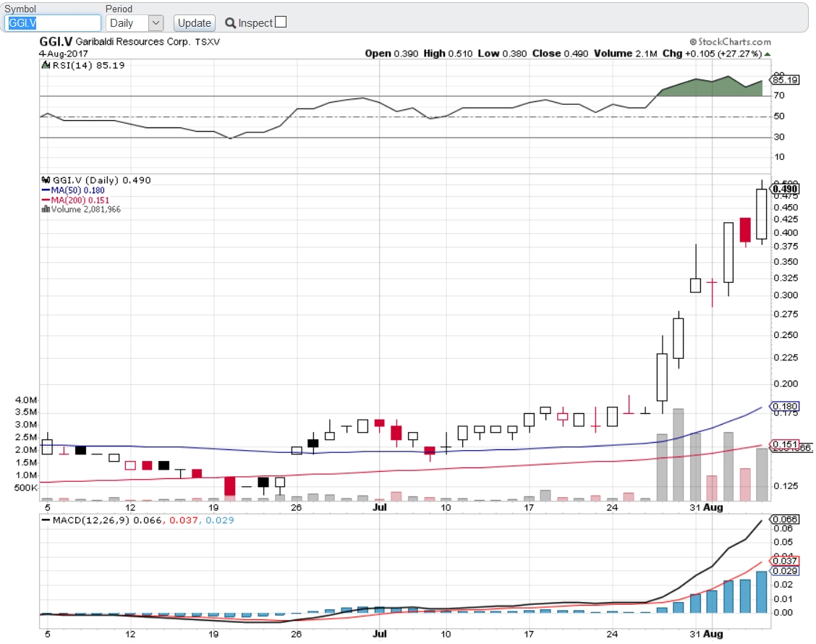Click the Inspect magnifying glass icon
This screenshot has width=816, height=644.
click(x=231, y=23)
